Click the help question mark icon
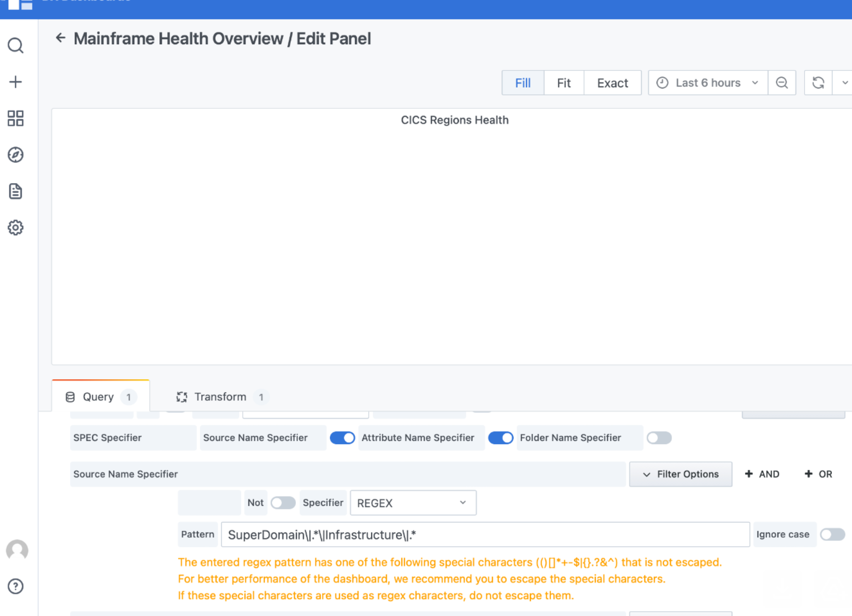 coord(15,586)
